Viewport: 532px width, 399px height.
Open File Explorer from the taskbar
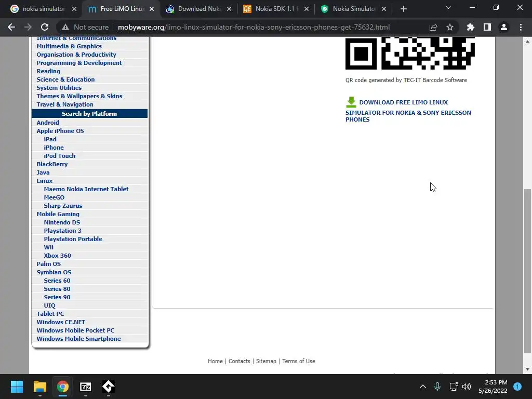(39, 387)
